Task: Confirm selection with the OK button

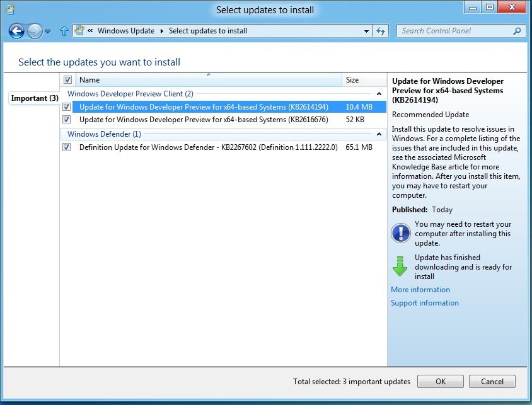Action: pos(441,381)
